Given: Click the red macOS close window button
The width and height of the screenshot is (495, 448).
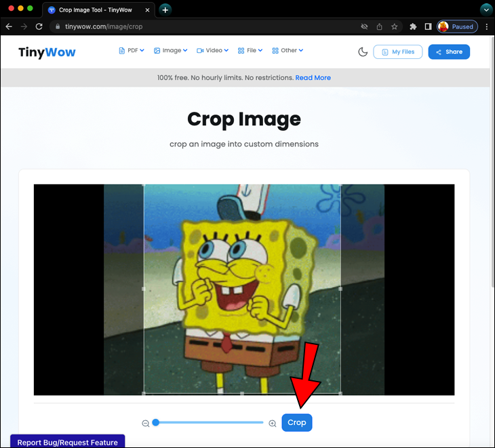Looking at the screenshot, I should pos(11,9).
